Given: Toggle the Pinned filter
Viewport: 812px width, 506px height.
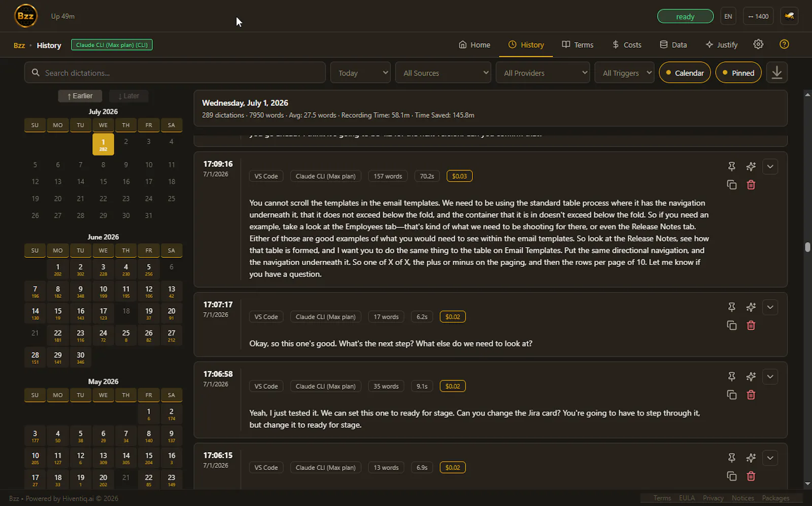Looking at the screenshot, I should click(x=738, y=73).
